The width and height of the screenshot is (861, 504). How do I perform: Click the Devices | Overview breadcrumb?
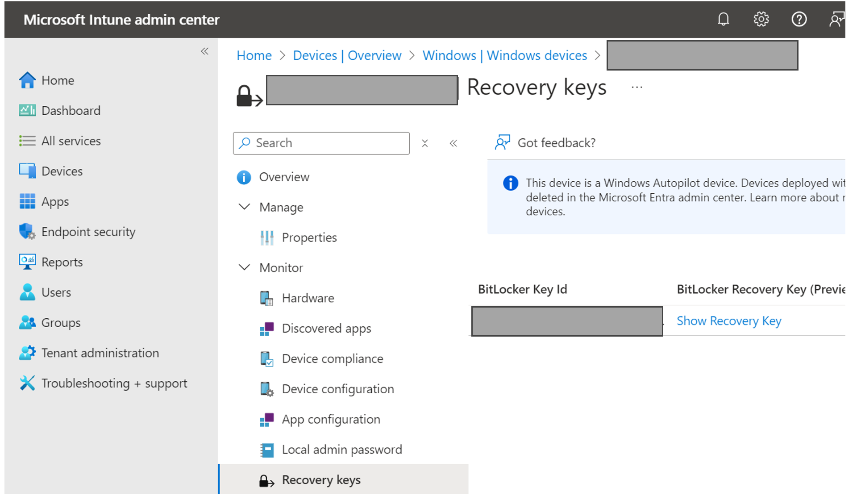[x=347, y=55]
